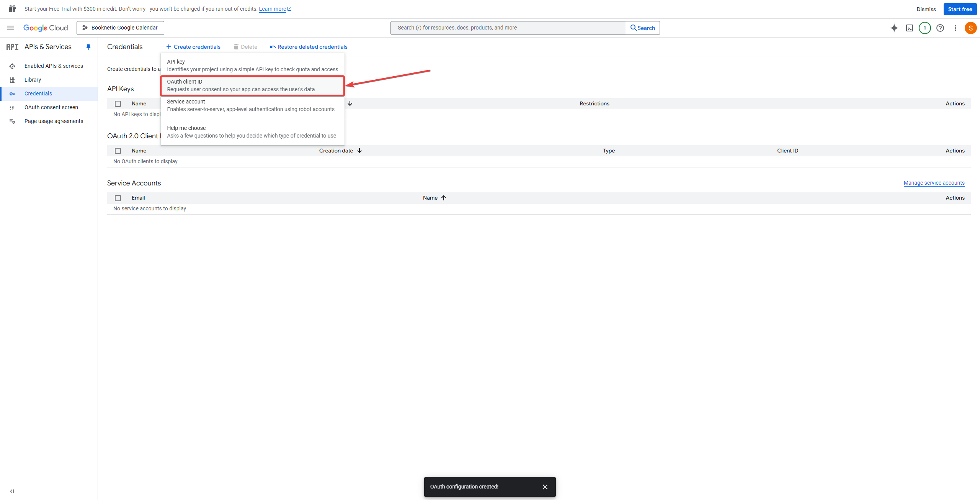980x500 pixels.
Task: Open the Booknetic Google Calendar project picker
Action: (120, 28)
